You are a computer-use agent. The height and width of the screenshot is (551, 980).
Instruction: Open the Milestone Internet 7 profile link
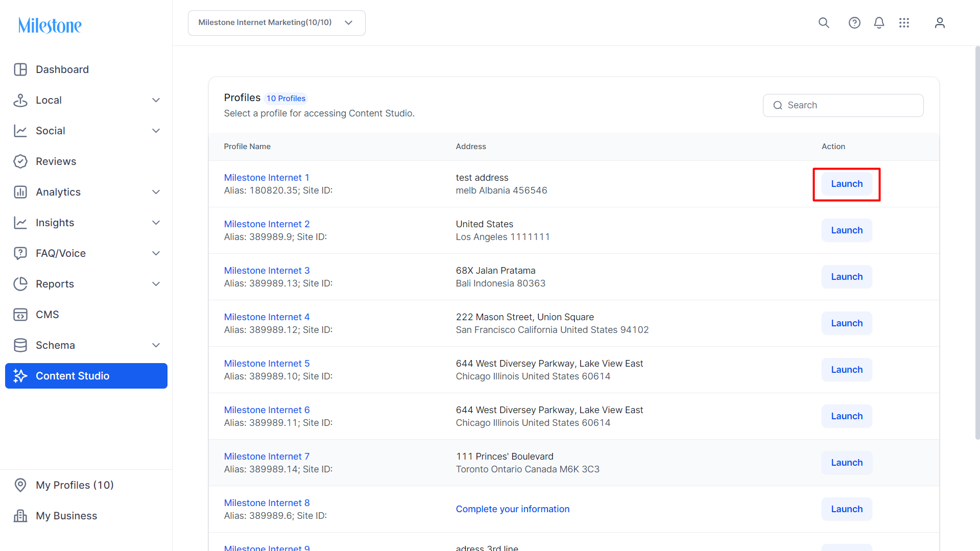267,457
